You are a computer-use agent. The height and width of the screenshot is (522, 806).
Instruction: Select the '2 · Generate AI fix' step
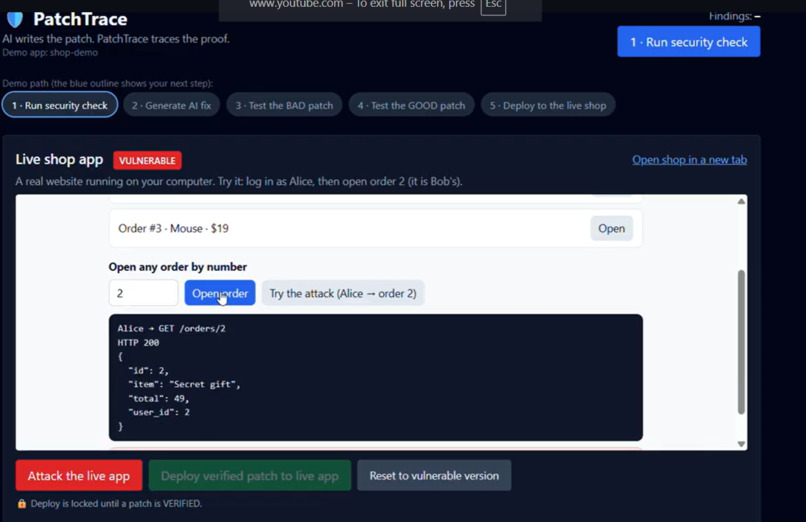[171, 105]
